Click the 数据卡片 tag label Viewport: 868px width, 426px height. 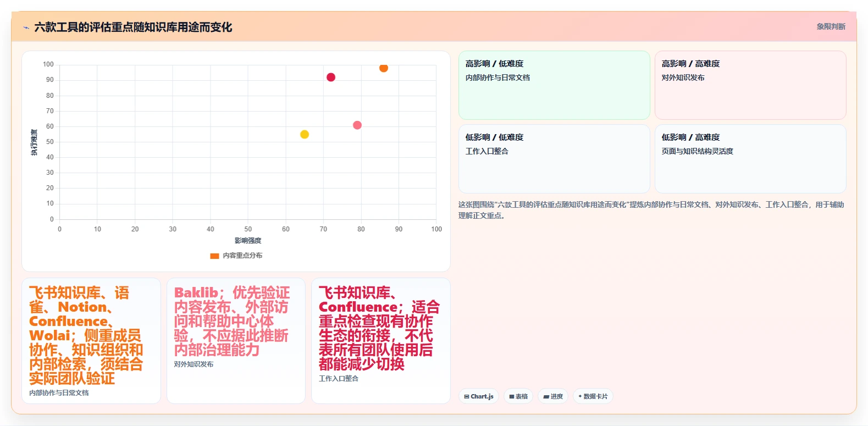coord(595,396)
